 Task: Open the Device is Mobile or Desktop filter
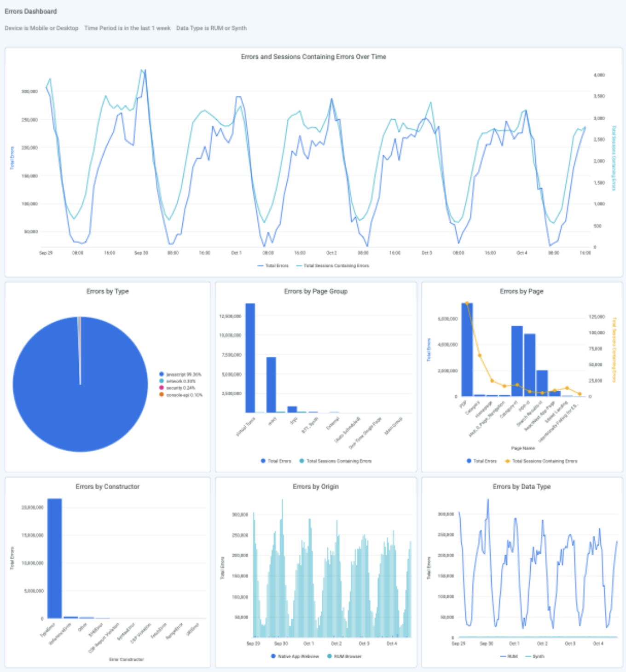(41, 28)
